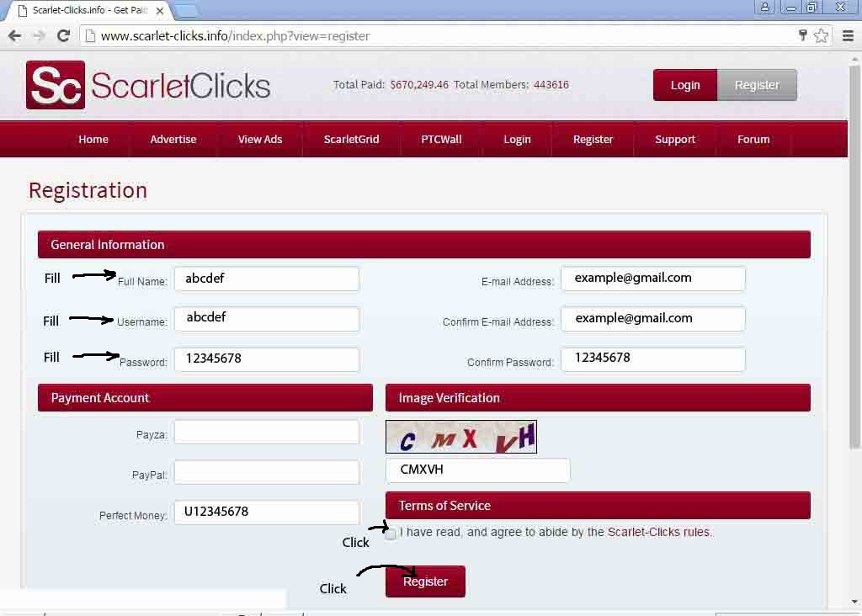This screenshot has height=616, width=862.
Task: Open the browser menu (hamburger icon)
Action: coord(849,35)
